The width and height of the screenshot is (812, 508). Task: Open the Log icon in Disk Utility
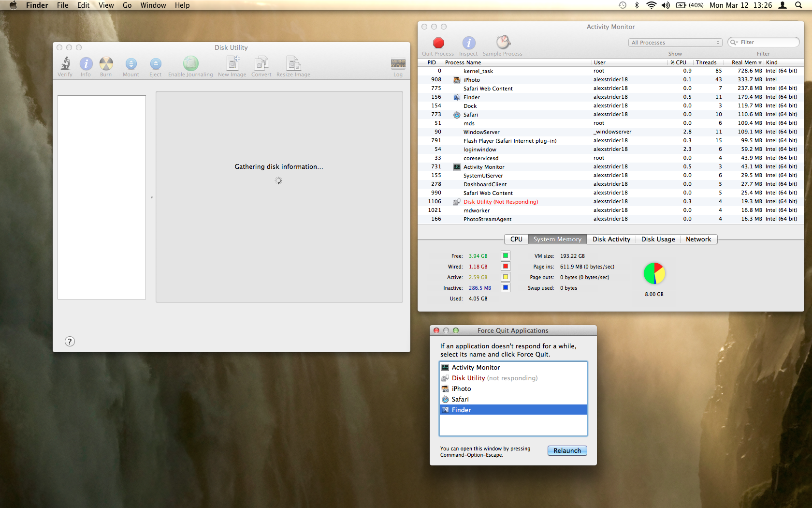point(398,64)
